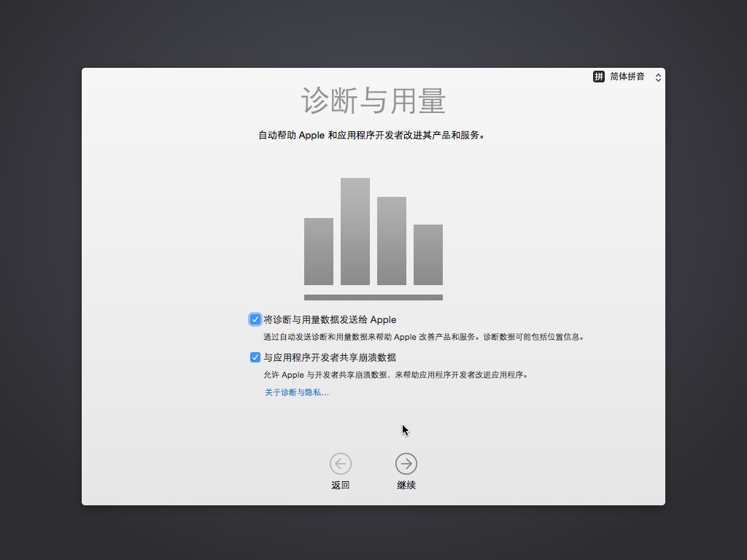Click the gray baseline under the bar chart
This screenshot has width=747, height=560.
pyautogui.click(x=373, y=295)
